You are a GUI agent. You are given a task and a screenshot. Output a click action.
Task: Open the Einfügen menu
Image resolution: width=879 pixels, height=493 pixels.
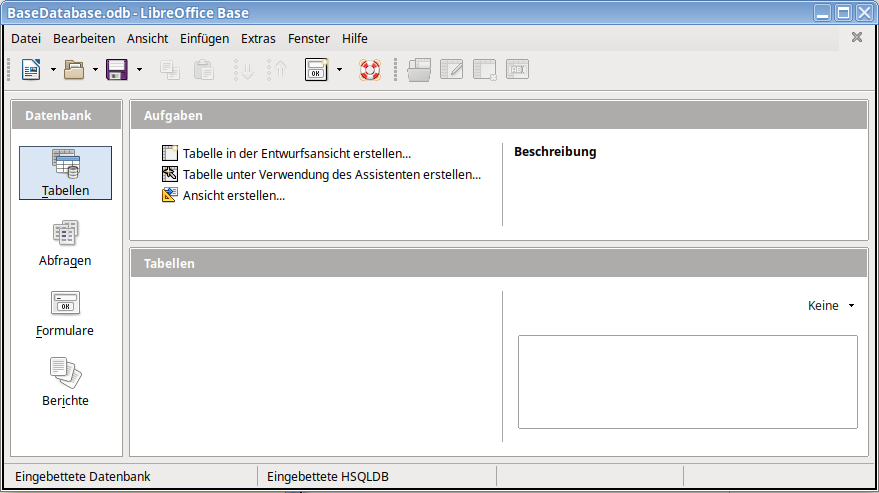pos(204,38)
